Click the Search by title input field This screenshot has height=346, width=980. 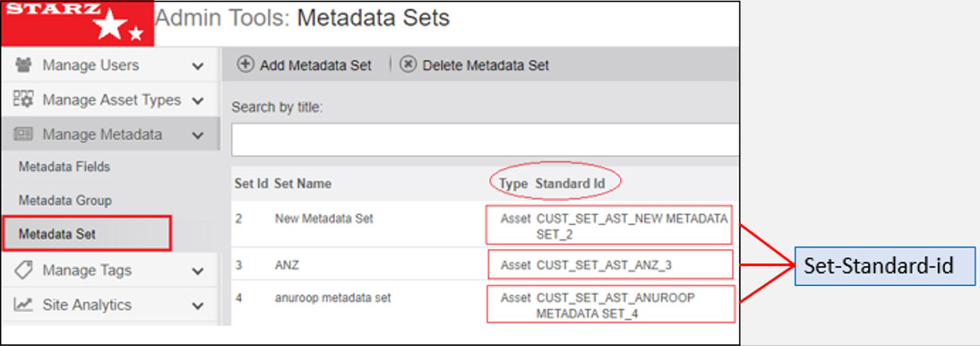click(485, 140)
